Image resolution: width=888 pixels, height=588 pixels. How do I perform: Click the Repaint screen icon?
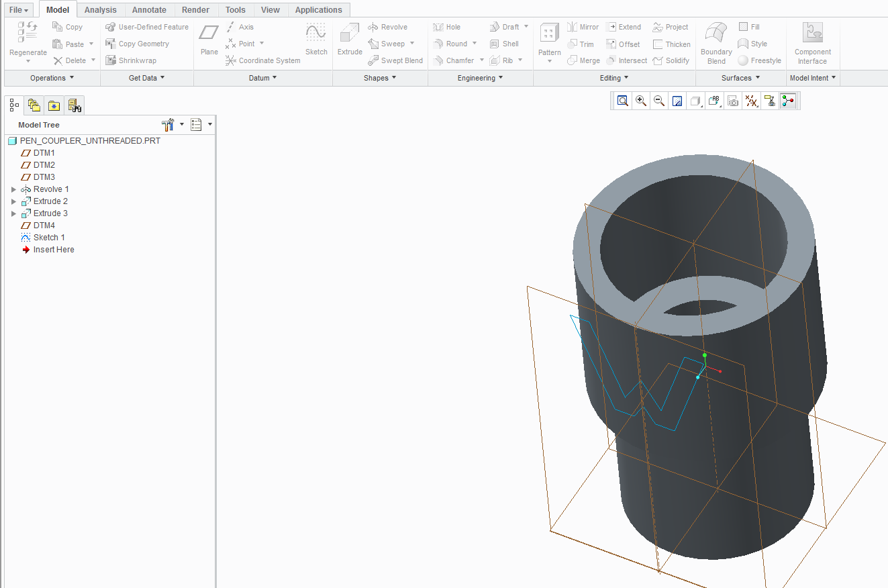point(677,101)
